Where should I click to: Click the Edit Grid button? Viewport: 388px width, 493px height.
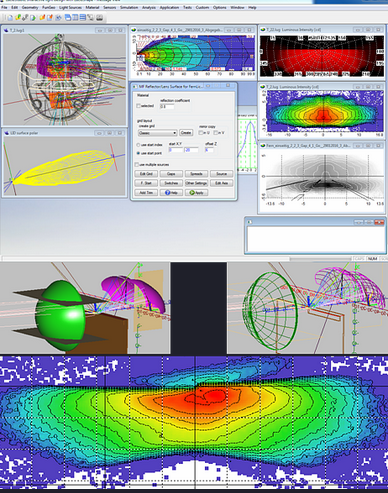click(146, 174)
